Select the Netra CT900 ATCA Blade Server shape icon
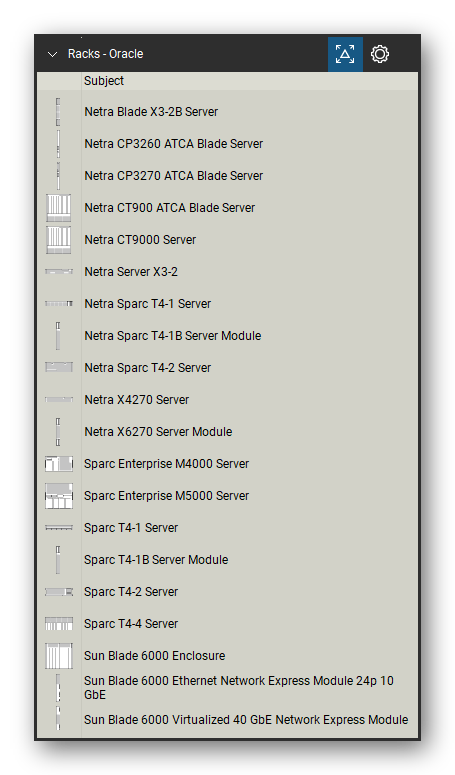Screen dimensions: 455x775 click(58, 208)
